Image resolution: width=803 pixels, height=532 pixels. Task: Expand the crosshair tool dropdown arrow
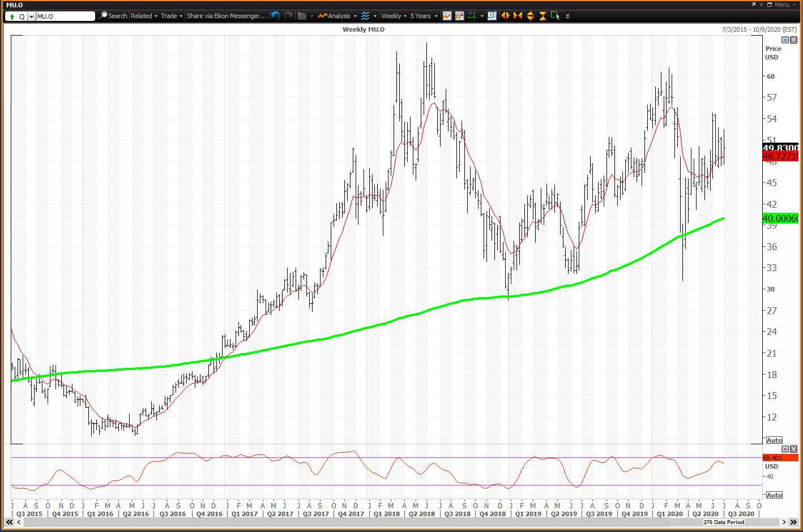(x=482, y=16)
